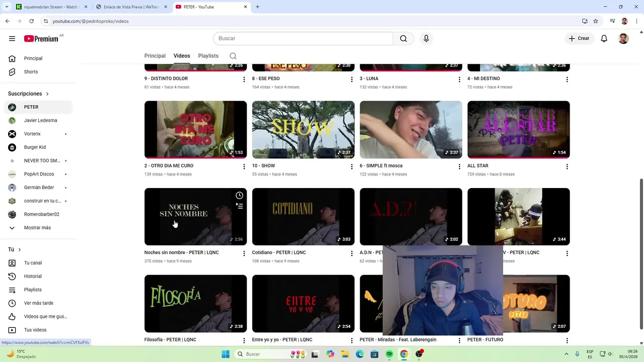The height and width of the screenshot is (362, 644).
Task: Open options for 6 - SIMPLE ft mosca
Action: tap(459, 166)
